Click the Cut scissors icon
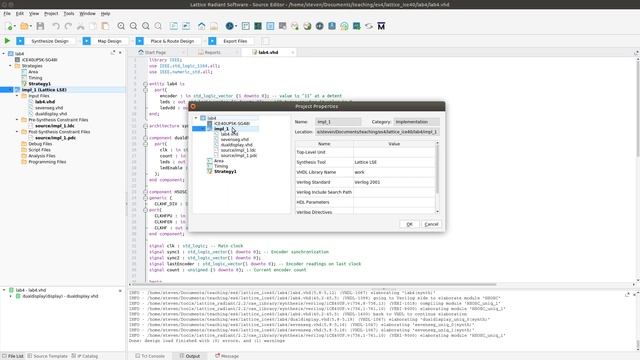640x360 pixels. pyautogui.click(x=80, y=26)
